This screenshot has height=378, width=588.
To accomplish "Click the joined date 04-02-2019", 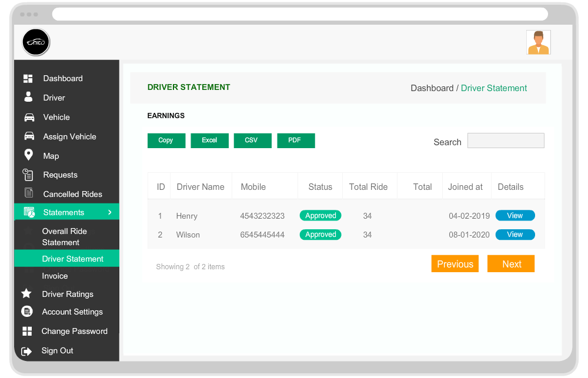I will coord(469,216).
